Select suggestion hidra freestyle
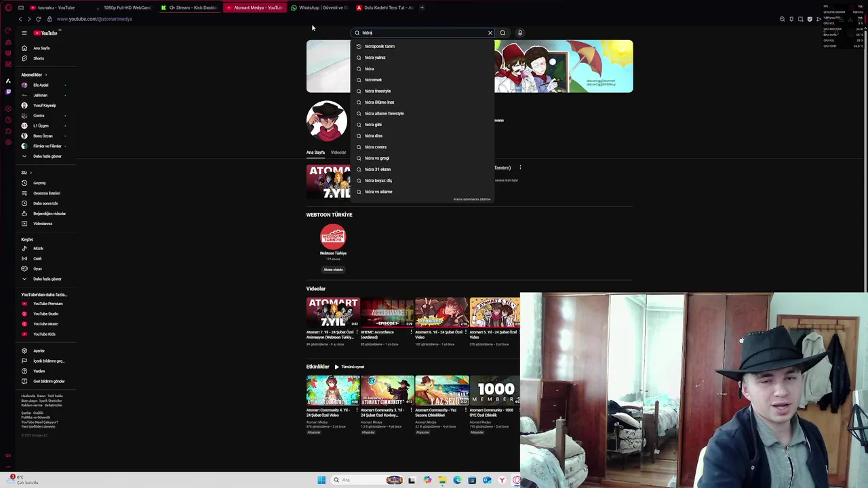The height and width of the screenshot is (488, 868). (422, 91)
